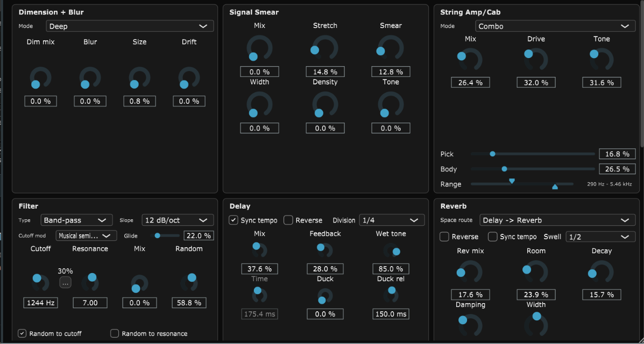The width and height of the screenshot is (644, 344).
Task: Click the Room value field 23.9 %
Action: [x=535, y=295]
